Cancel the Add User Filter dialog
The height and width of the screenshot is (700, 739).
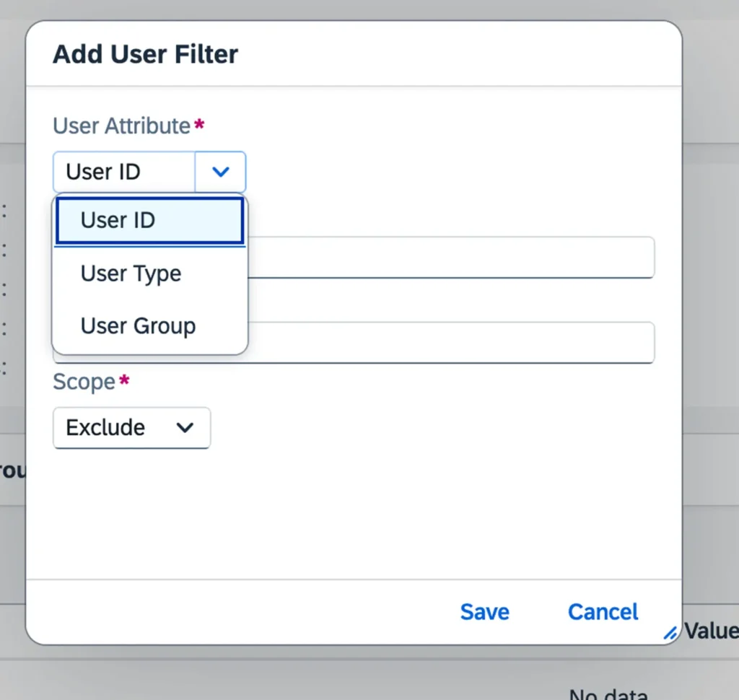(x=603, y=612)
